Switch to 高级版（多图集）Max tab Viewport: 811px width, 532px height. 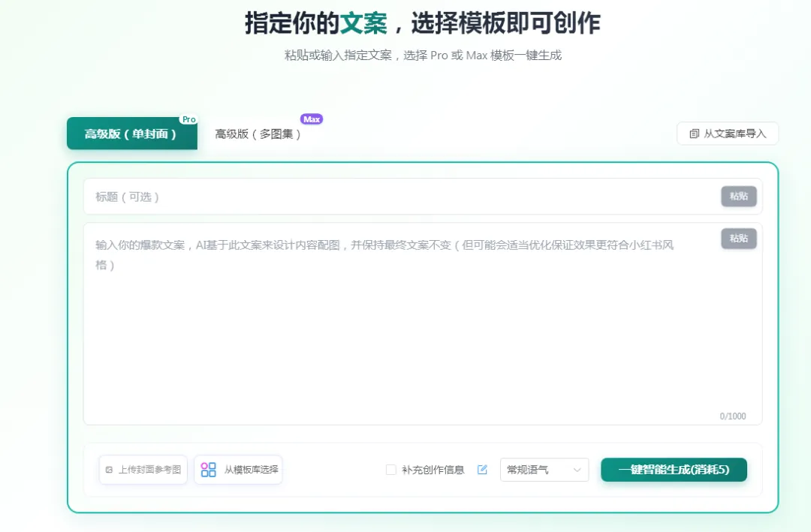[258, 134]
